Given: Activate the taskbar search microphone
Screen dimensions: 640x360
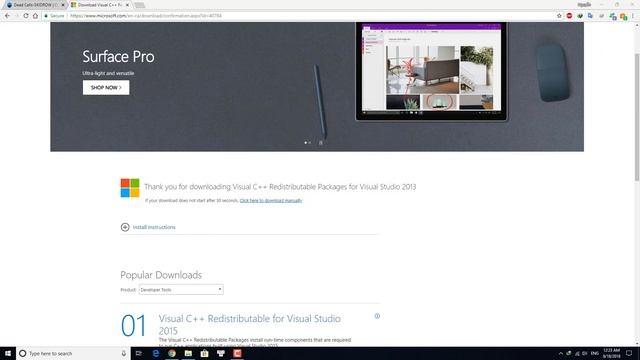Looking at the screenshot, I should (x=124, y=353).
